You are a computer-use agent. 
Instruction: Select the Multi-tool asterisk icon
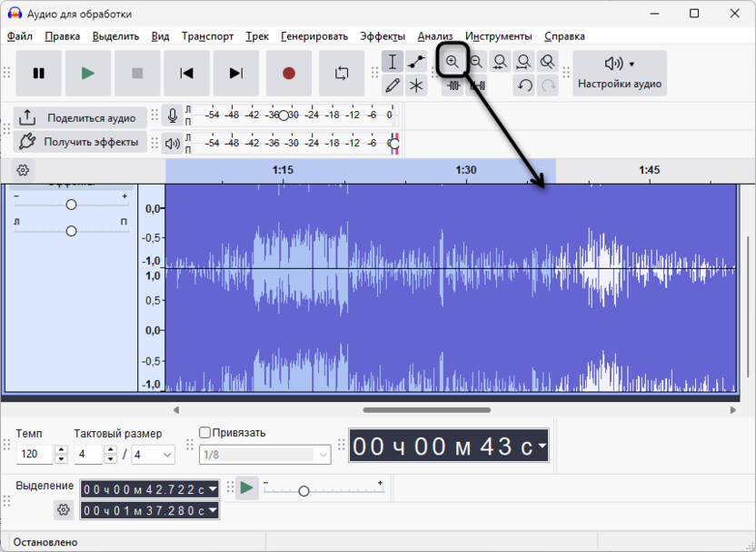tap(416, 85)
